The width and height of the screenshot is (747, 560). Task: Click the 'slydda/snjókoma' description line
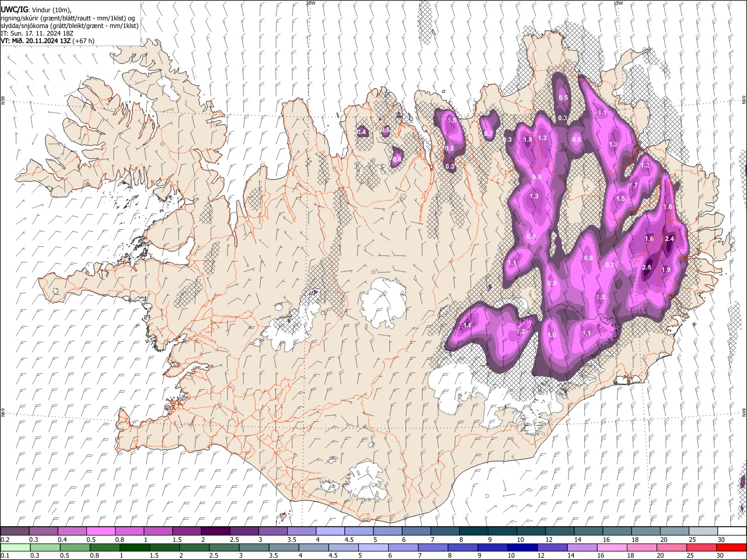point(69,26)
